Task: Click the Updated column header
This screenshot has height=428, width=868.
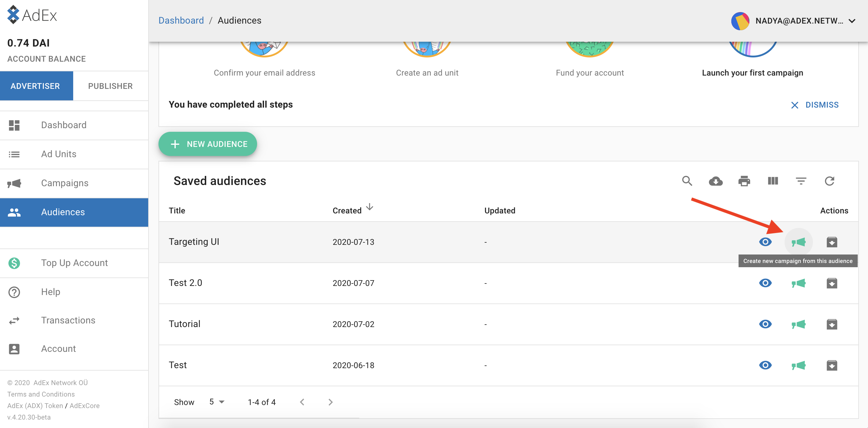Action: click(x=500, y=210)
